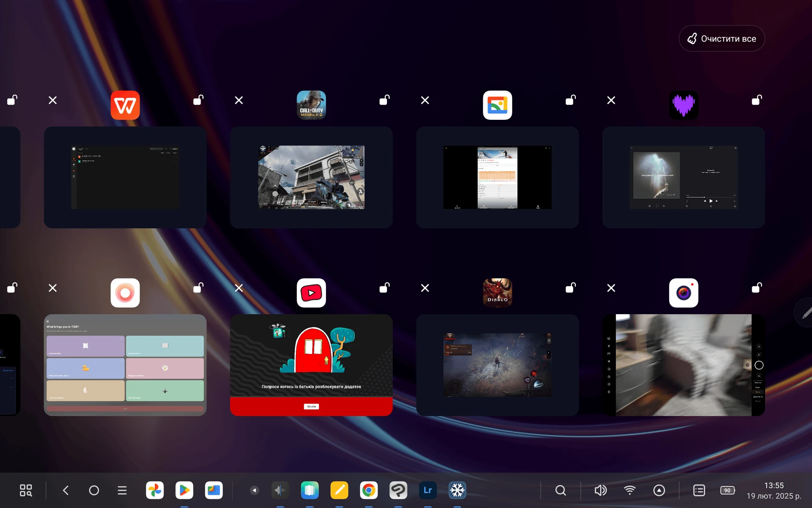Viewport: 812px width, 508px height.
Task: Tap the purple heart music app icon
Action: coord(683,105)
